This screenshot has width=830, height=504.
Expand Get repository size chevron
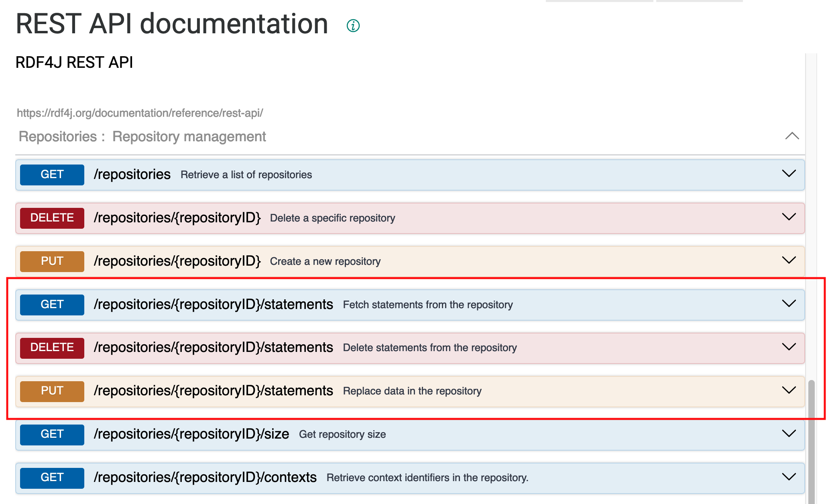coord(789,434)
